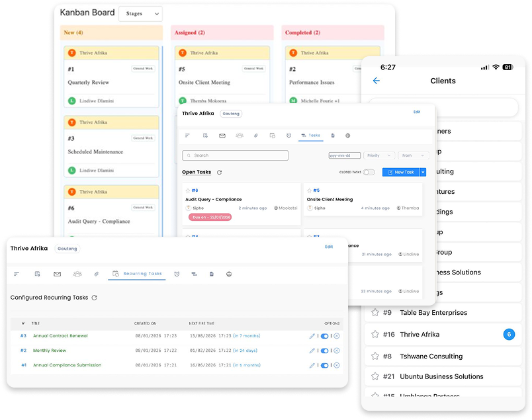Expand the Priority filter dropdown
The image size is (532, 420).
pos(380,155)
